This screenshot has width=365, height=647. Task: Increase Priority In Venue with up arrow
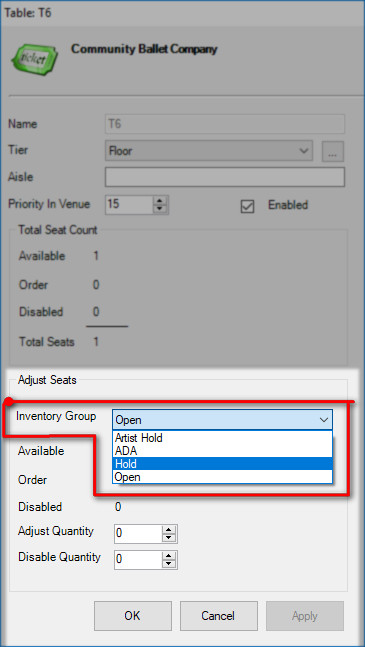coord(160,200)
